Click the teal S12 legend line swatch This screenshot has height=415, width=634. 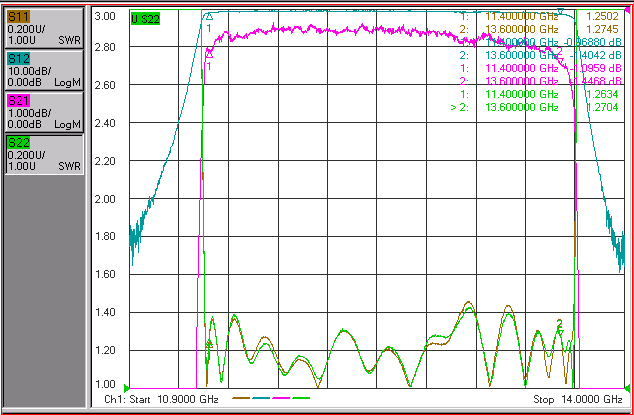point(261,398)
